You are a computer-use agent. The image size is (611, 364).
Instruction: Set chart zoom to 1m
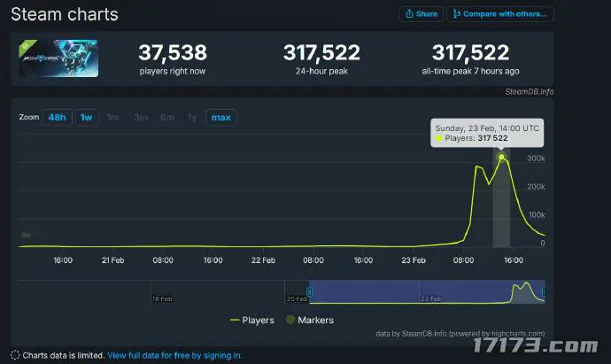[x=112, y=117]
